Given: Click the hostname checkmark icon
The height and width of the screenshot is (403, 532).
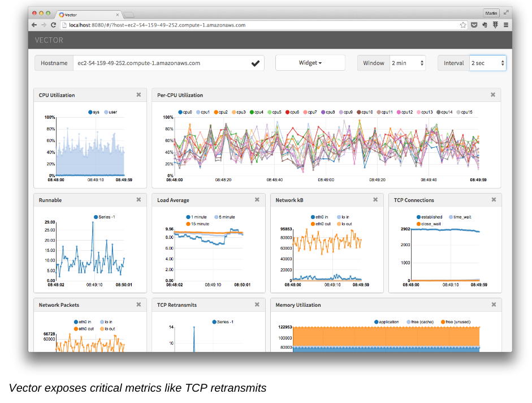Looking at the screenshot, I should pos(256,63).
